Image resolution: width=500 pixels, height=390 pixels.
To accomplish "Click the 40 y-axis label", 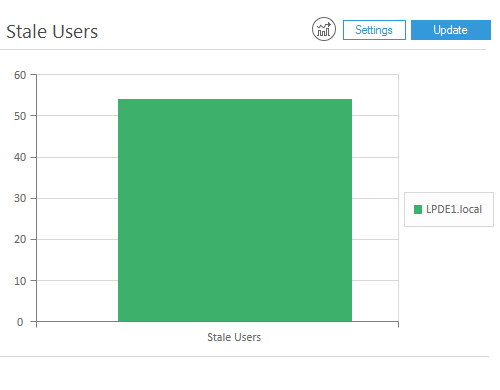I will [x=20, y=157].
